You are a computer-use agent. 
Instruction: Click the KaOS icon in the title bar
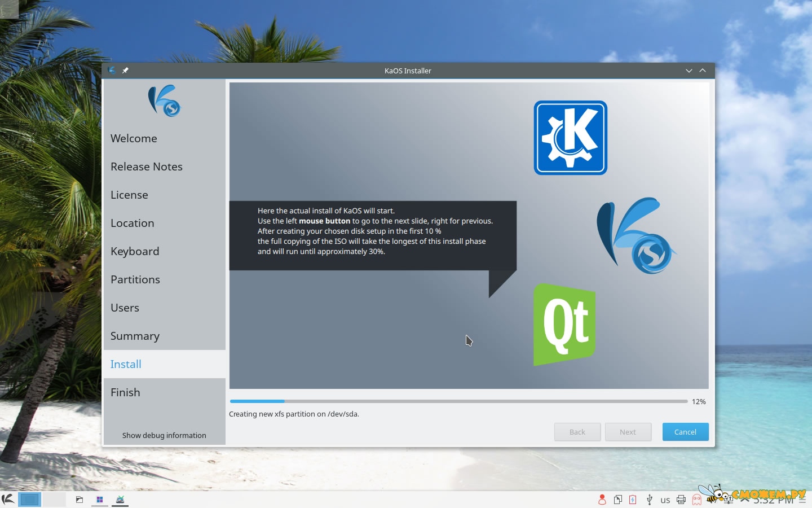coord(112,71)
